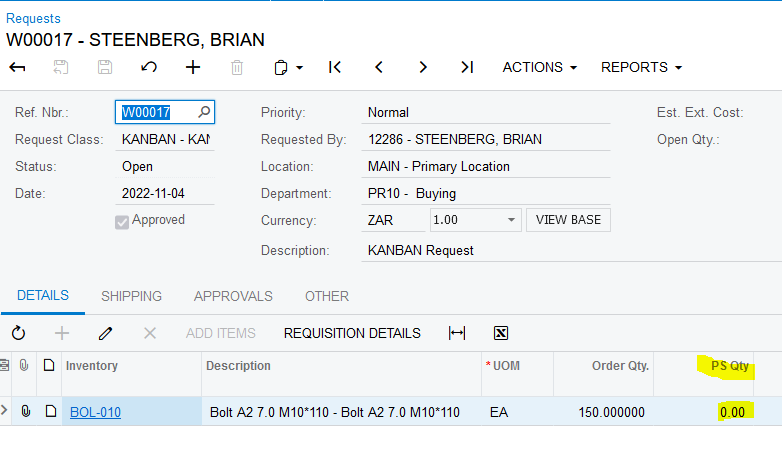Fit columns to grid width
Image resolution: width=782 pixels, height=465 pixels.
457,333
